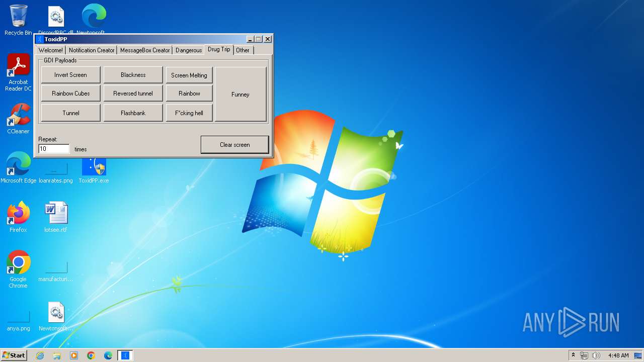Click the ToxidPP title bar icon

click(x=40, y=39)
